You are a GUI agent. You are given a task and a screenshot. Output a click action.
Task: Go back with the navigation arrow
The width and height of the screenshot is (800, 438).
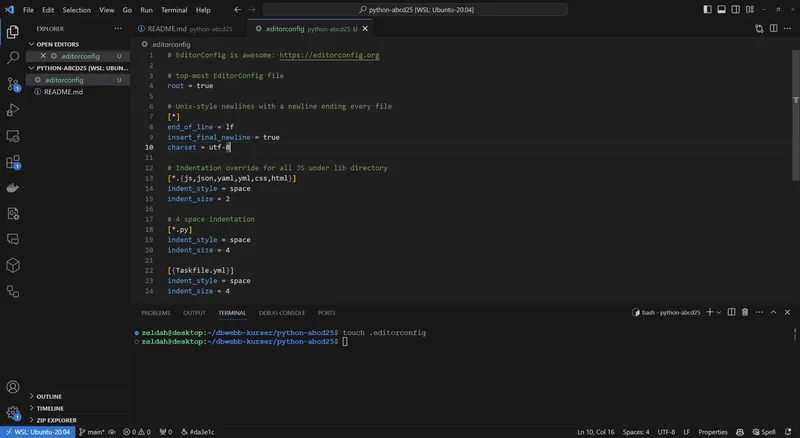click(238, 9)
